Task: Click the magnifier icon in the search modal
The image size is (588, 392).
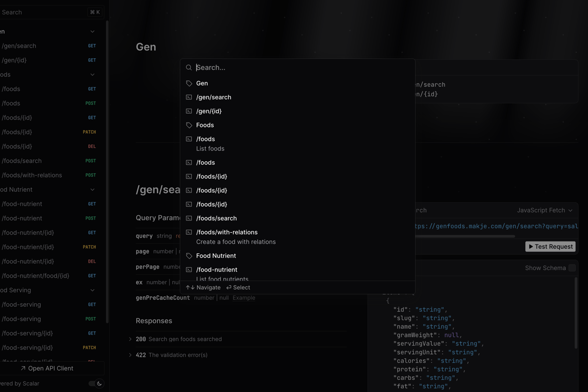Action: [189, 68]
